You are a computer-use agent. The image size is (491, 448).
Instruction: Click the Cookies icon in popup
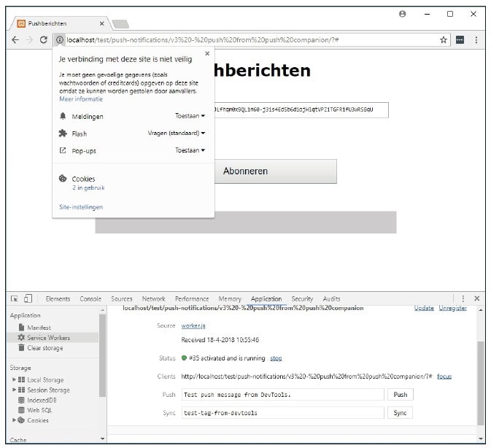coord(63,179)
